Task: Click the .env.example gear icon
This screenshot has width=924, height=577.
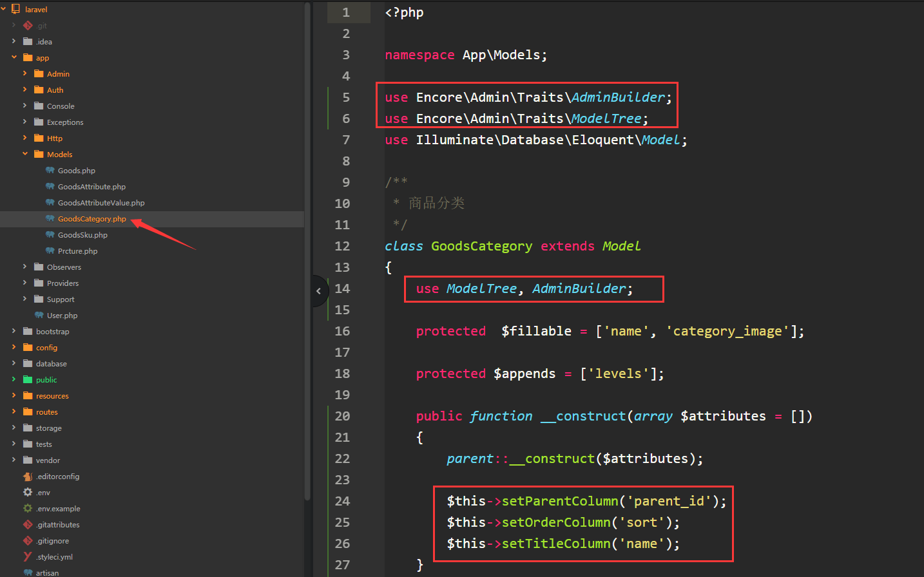Action: (28, 508)
